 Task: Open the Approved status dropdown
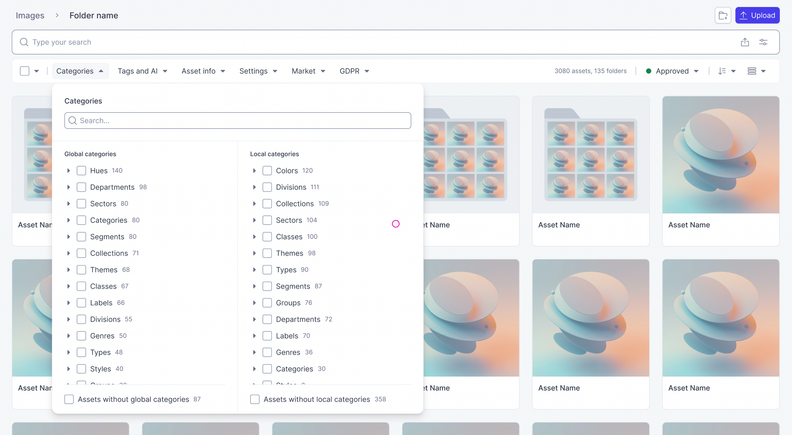pos(672,71)
